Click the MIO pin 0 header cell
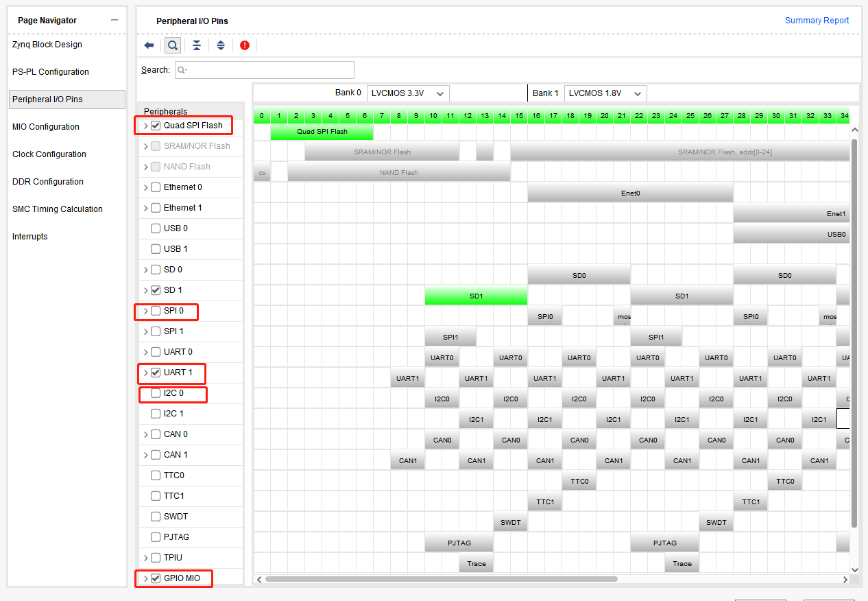The image size is (868, 601). point(262,116)
